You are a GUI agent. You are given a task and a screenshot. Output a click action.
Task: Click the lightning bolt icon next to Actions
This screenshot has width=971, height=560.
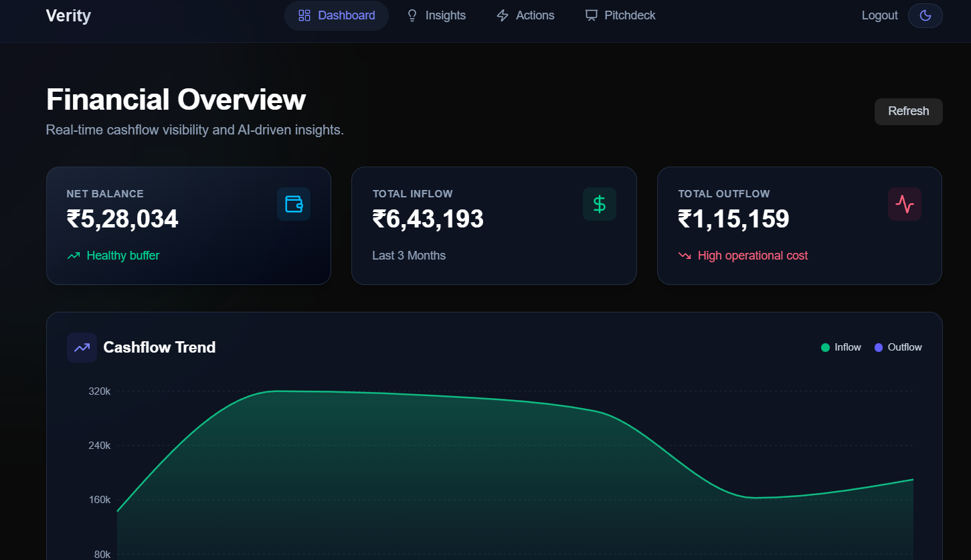pos(503,15)
